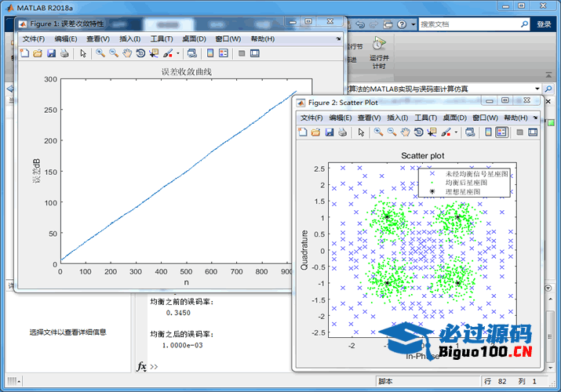Click Zoom Out tool in Figure 2 toolbar

tap(392, 132)
